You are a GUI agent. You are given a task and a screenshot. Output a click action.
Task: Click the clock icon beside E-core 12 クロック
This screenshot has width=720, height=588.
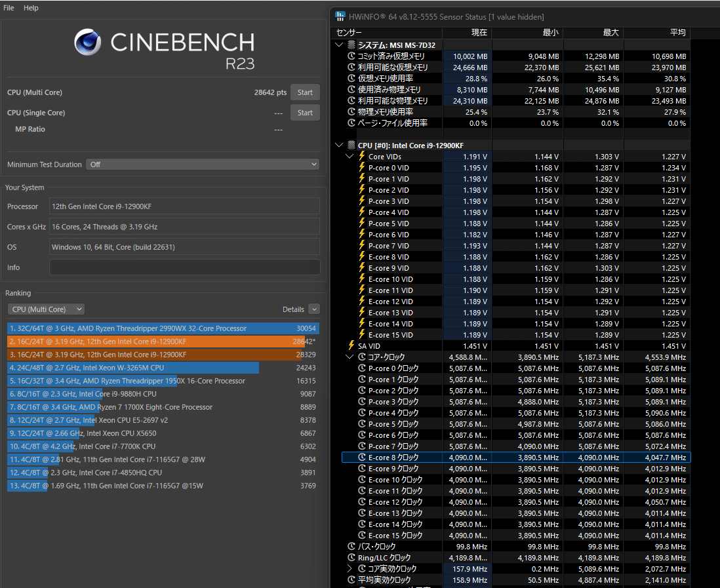click(362, 501)
